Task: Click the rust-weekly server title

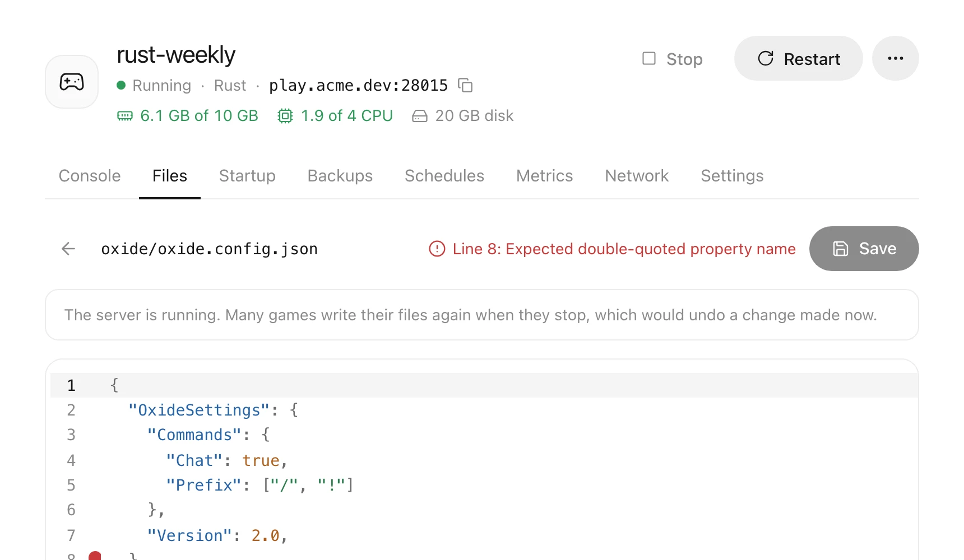Action: pyautogui.click(x=176, y=55)
